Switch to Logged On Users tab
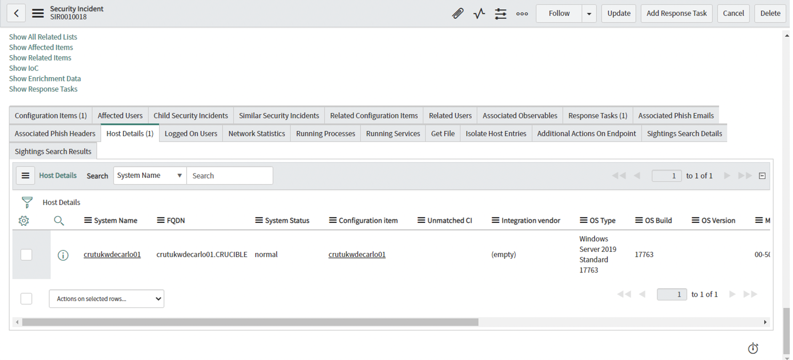793x360 pixels. click(x=191, y=134)
